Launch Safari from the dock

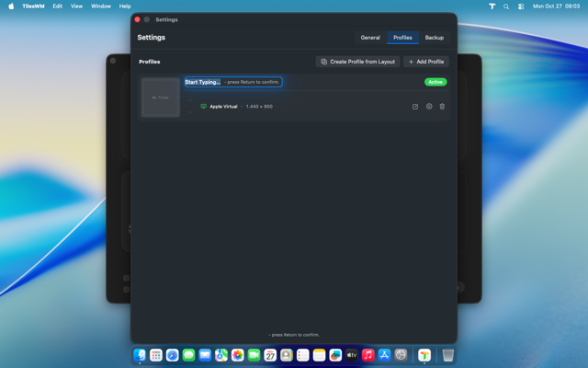[172, 355]
